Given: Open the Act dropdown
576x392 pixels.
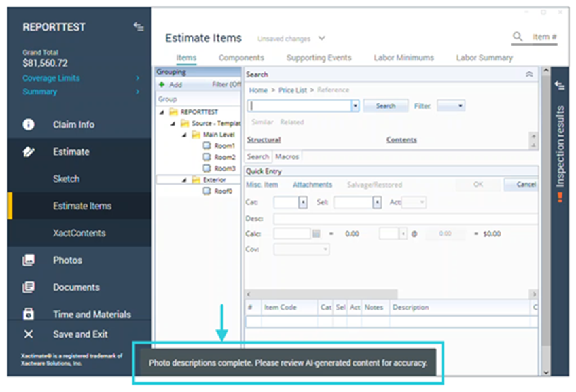Looking at the screenshot, I should pos(414,202).
